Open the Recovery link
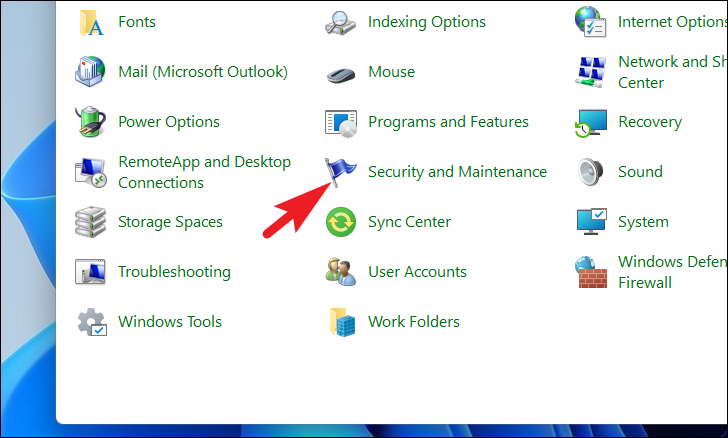The height and width of the screenshot is (438, 728). 650,122
